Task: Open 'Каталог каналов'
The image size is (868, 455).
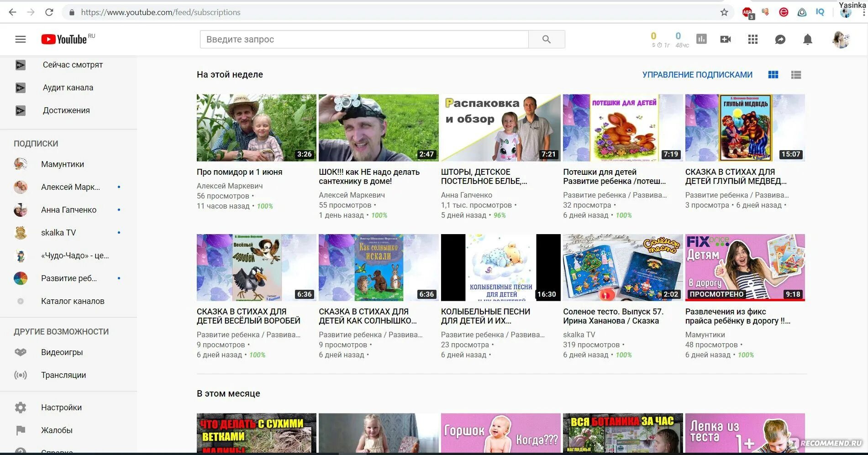Action: [68, 301]
